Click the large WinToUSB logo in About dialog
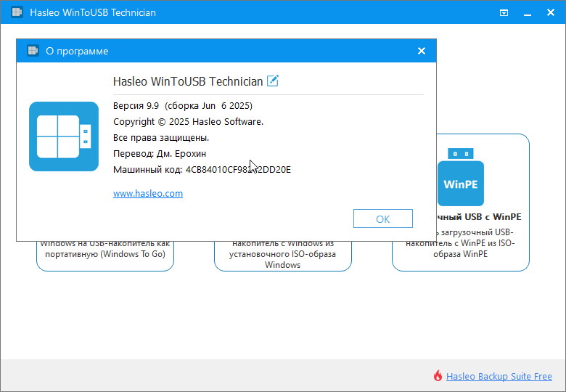566x392 pixels. point(64,136)
